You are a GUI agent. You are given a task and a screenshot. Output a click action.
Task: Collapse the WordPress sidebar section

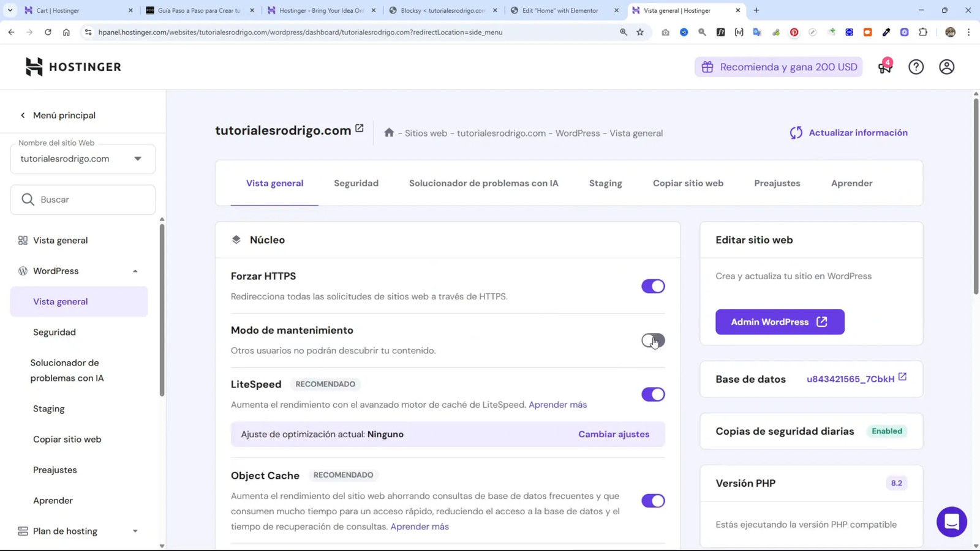(135, 271)
